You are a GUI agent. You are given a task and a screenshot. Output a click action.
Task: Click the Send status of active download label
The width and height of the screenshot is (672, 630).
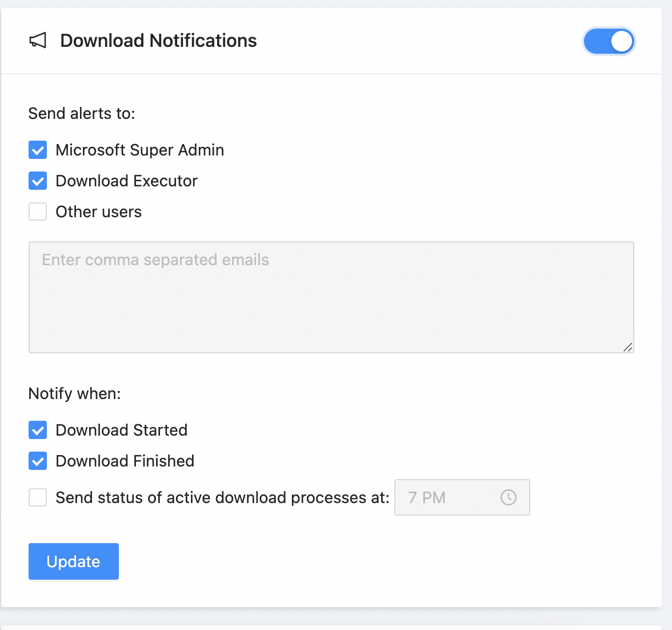coord(222,497)
